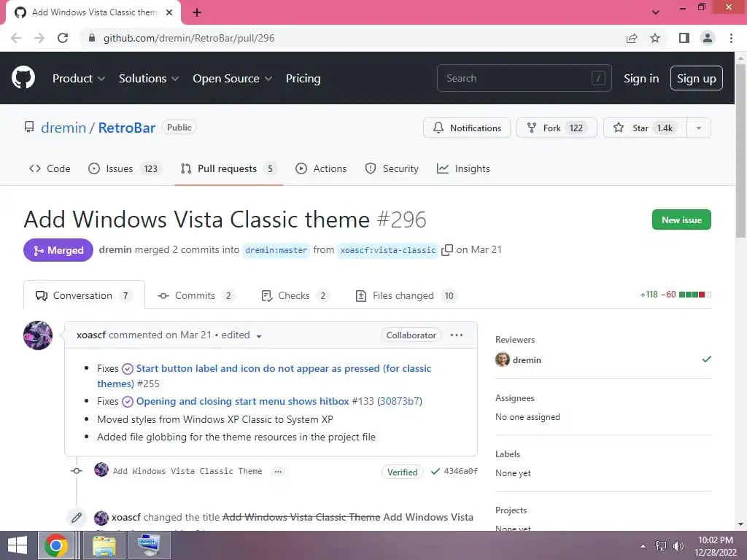The width and height of the screenshot is (747, 560).
Task: Click the Windows Start button
Action: (18, 545)
